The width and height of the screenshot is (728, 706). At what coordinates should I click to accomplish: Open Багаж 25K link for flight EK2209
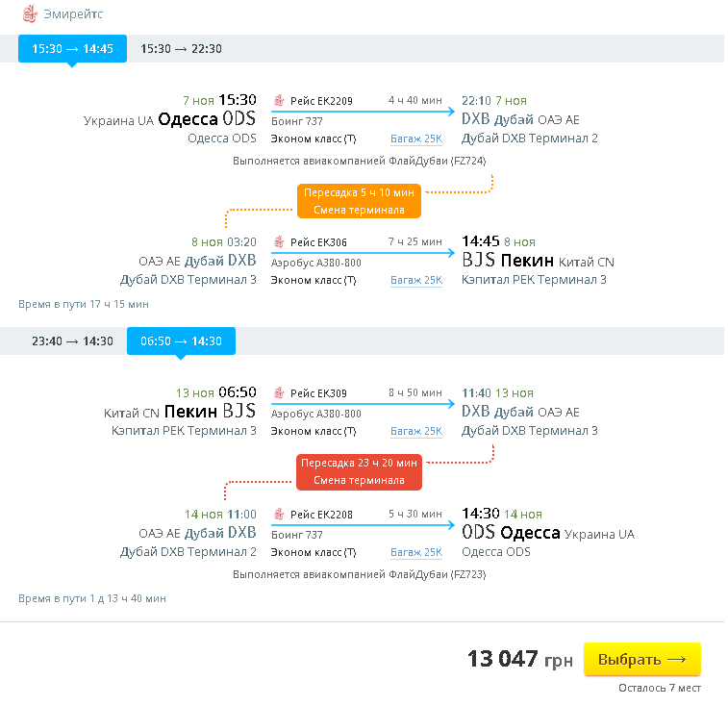[x=415, y=139]
